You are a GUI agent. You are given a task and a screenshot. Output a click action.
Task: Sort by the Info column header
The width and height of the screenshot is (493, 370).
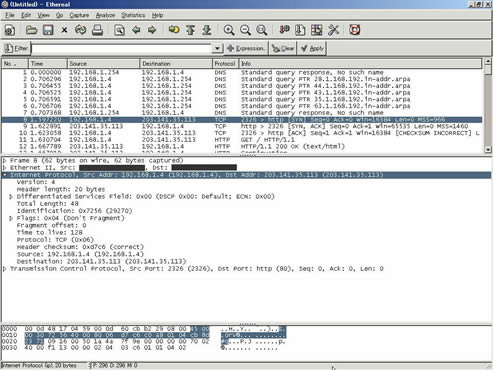pos(360,64)
